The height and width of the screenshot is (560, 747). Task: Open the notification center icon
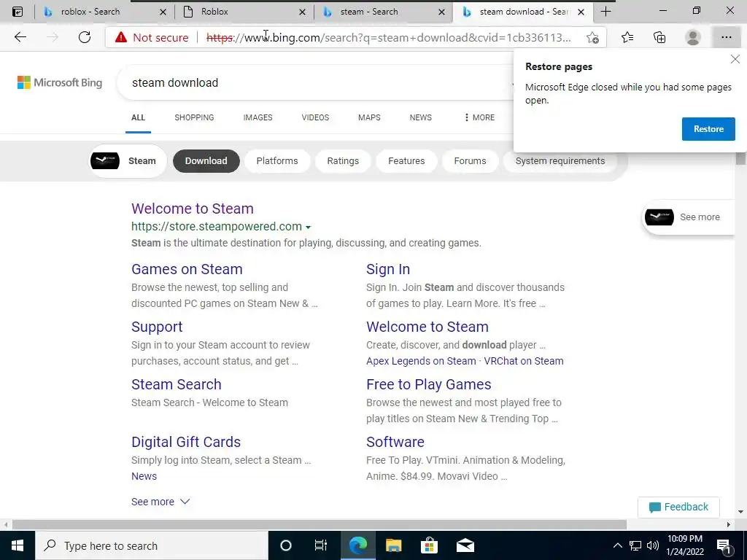pos(724,545)
